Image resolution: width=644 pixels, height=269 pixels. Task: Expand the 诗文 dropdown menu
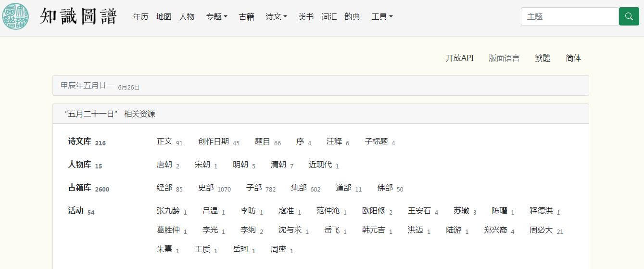click(276, 16)
